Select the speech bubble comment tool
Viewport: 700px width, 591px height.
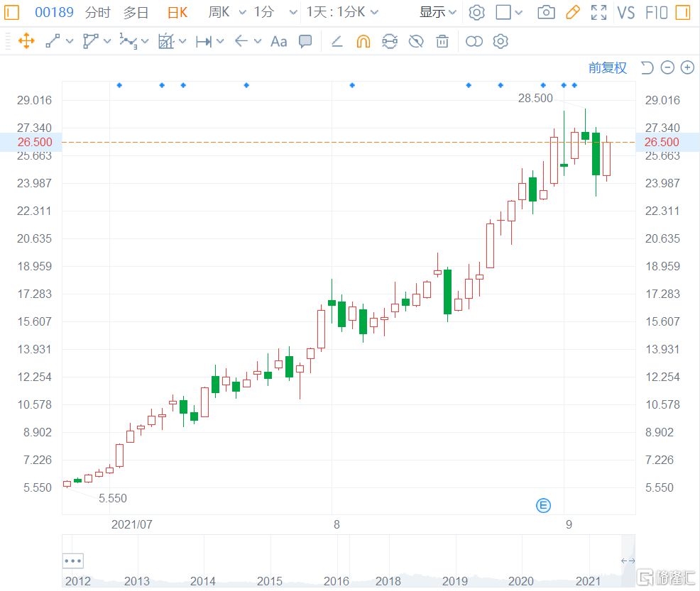305,41
